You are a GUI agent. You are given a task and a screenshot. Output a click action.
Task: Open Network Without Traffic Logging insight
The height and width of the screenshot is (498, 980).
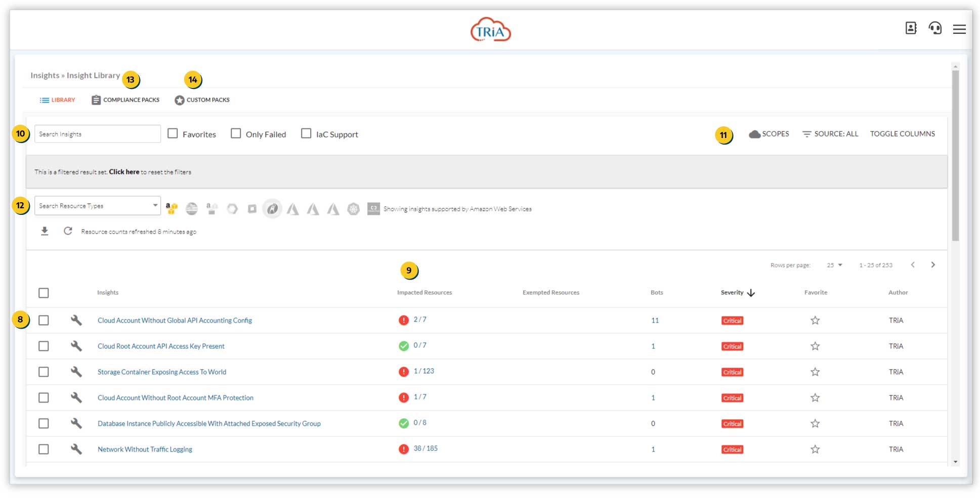pos(145,449)
